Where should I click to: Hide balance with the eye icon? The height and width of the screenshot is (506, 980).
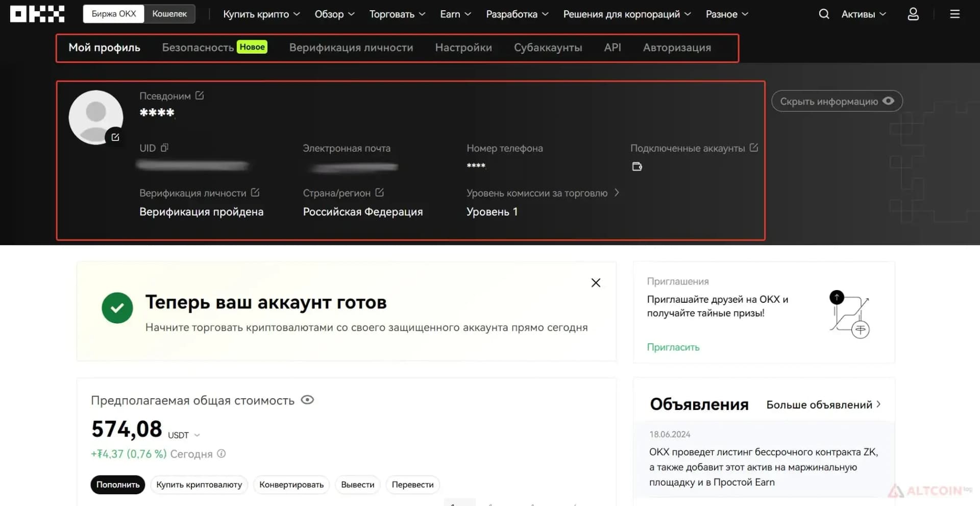[307, 400]
